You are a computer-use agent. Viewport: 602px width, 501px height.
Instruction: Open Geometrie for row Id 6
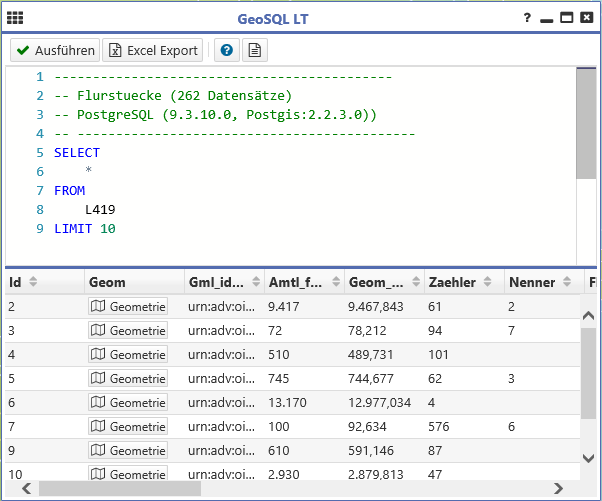(x=128, y=402)
